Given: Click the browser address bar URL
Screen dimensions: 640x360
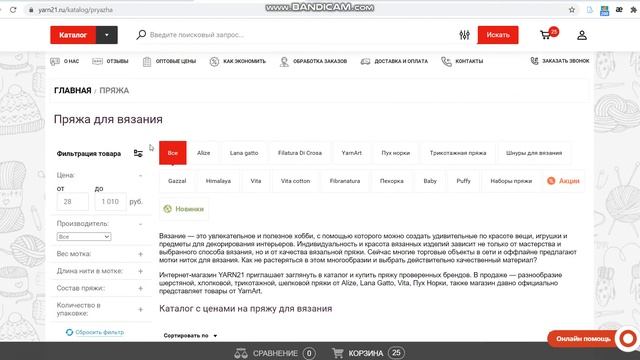Looking at the screenshot, I should coord(76,10).
